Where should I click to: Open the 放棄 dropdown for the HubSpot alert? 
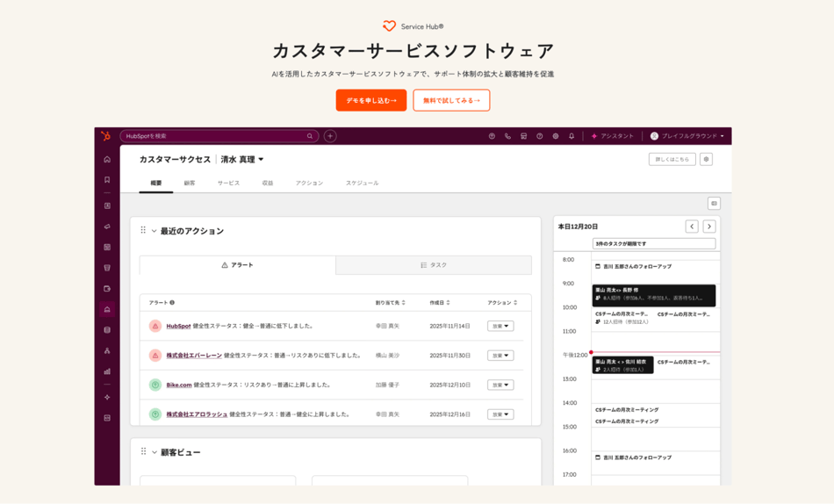500,326
